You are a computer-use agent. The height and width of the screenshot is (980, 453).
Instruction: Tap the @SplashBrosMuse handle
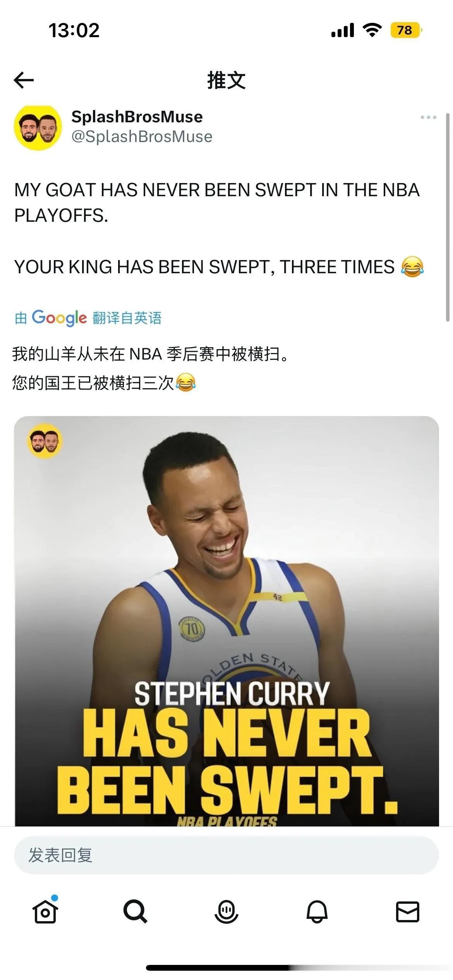click(142, 137)
